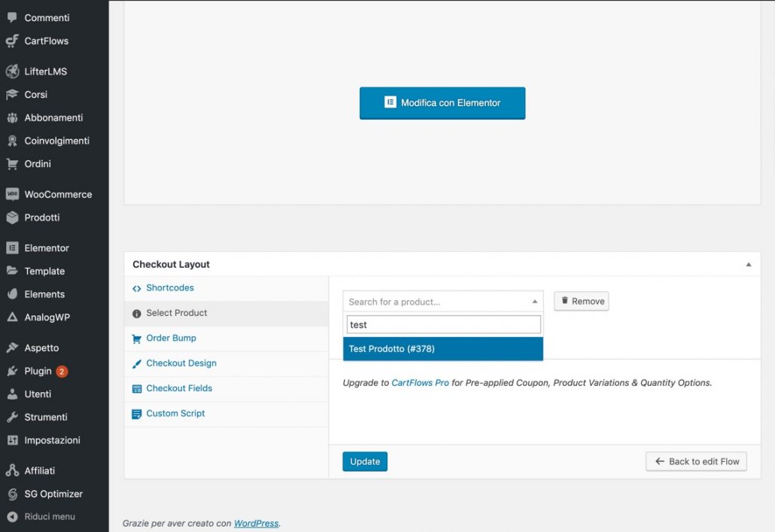Click the CartFlows icon in sidebar
775x532 pixels.
point(12,41)
